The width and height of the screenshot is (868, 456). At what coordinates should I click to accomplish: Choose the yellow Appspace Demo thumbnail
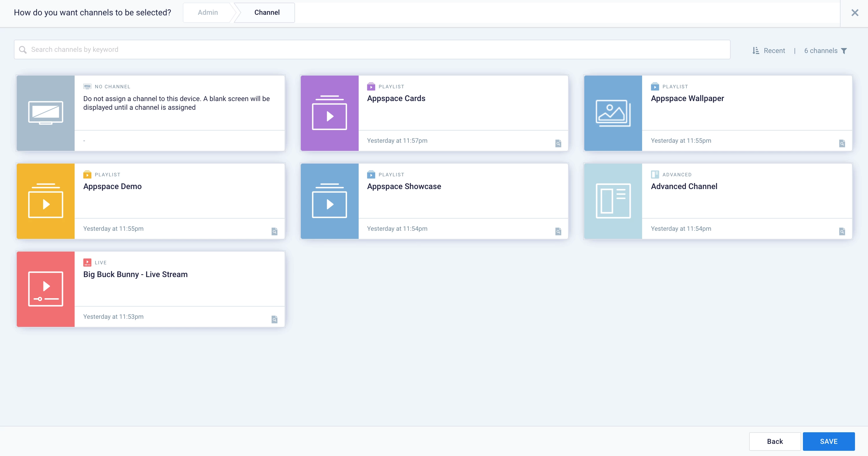[x=45, y=201]
